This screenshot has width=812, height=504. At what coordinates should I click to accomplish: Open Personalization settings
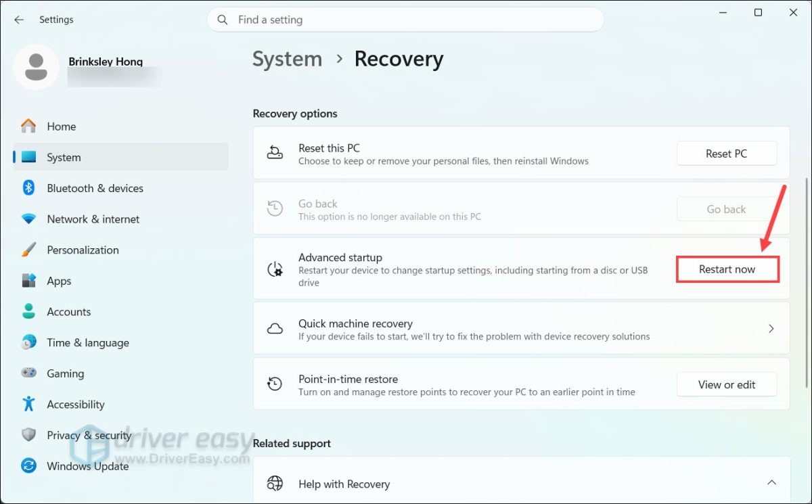(x=120, y=250)
